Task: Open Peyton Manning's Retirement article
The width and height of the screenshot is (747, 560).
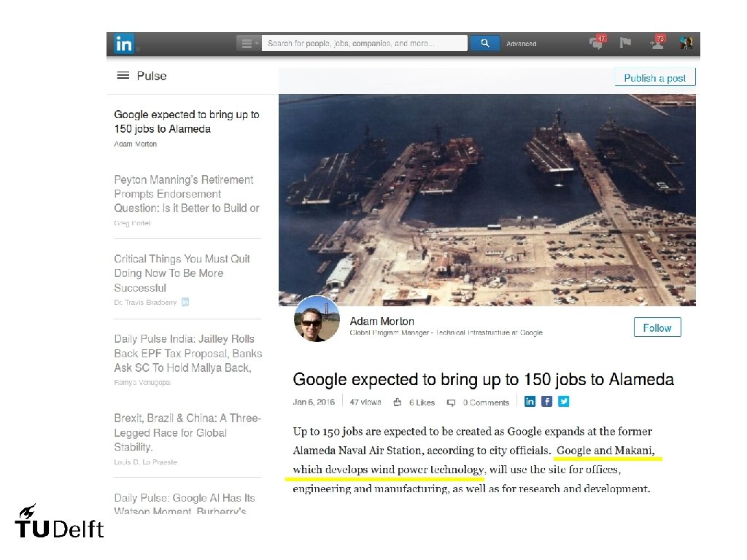Action: tap(186, 194)
